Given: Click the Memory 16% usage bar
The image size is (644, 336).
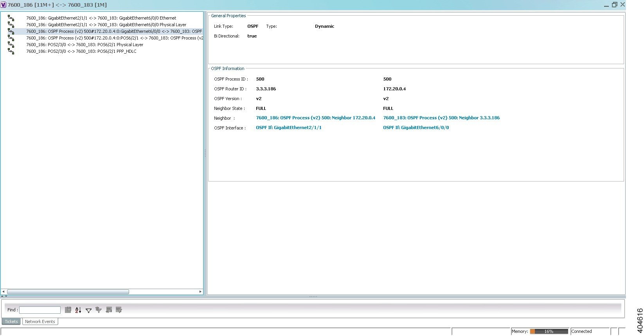Looking at the screenshot, I should pyautogui.click(x=549, y=331).
